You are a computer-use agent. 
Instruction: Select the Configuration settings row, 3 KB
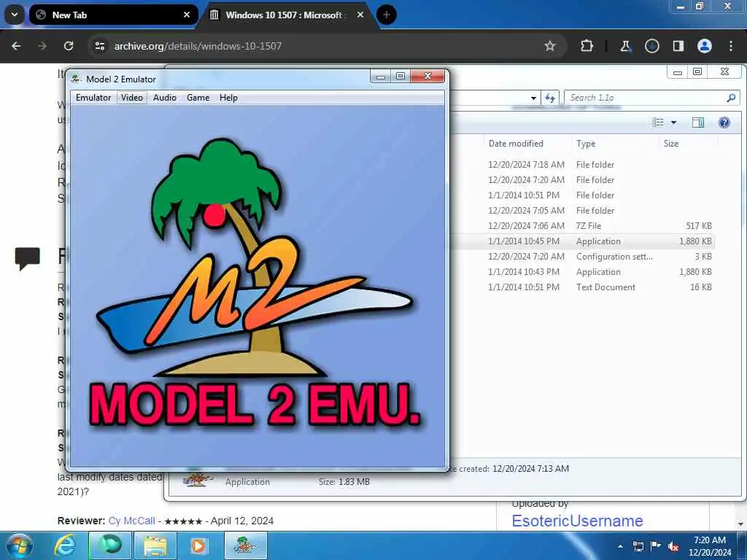click(x=583, y=256)
